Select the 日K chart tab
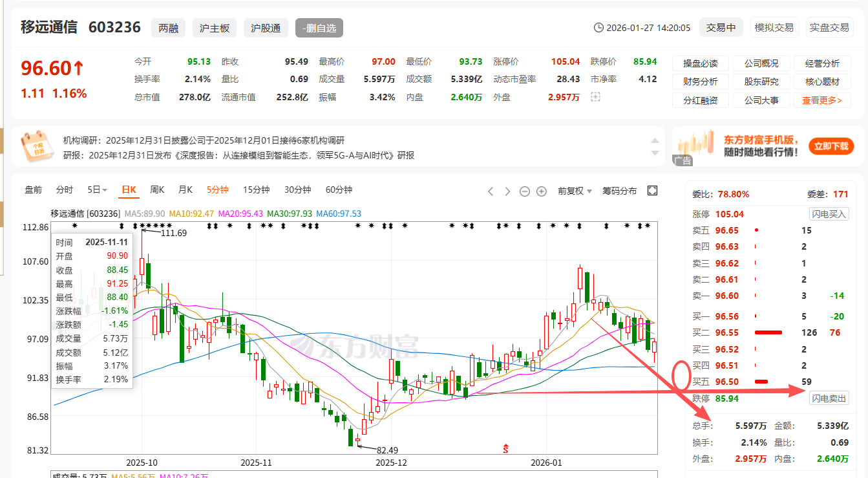 [129, 190]
